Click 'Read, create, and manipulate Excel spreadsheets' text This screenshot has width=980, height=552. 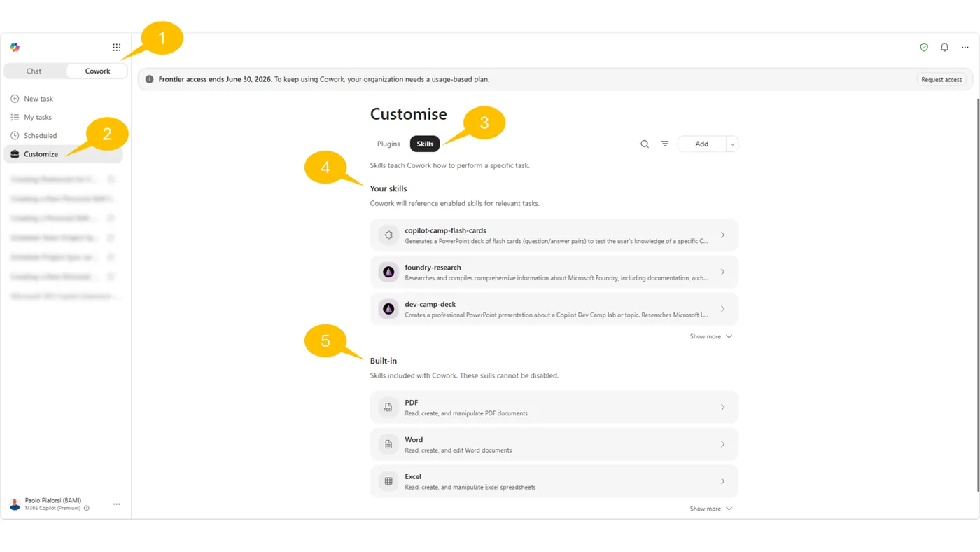pyautogui.click(x=470, y=488)
